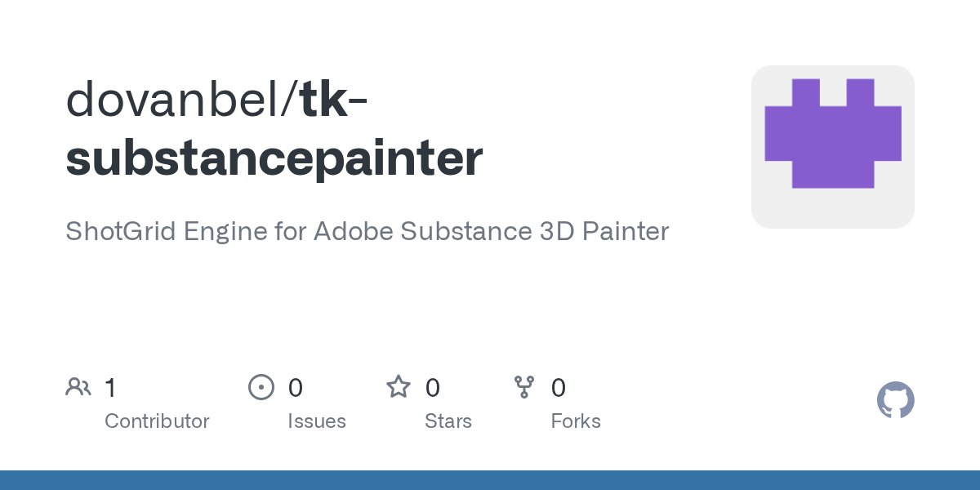Open the dovanbel owner name
Image resolution: width=980 pixels, height=490 pixels.
(x=176, y=98)
